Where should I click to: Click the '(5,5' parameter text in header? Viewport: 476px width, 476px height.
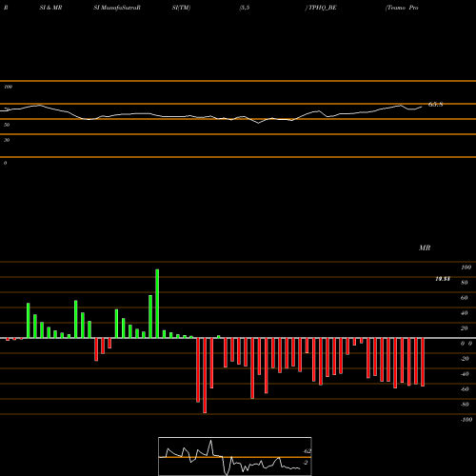[245, 8]
